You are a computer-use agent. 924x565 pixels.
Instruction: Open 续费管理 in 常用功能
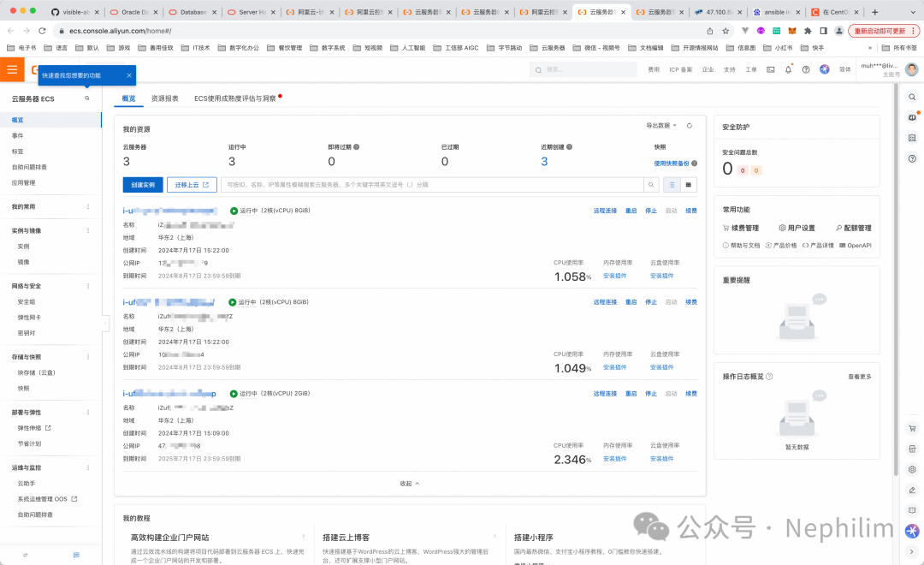[x=741, y=229]
